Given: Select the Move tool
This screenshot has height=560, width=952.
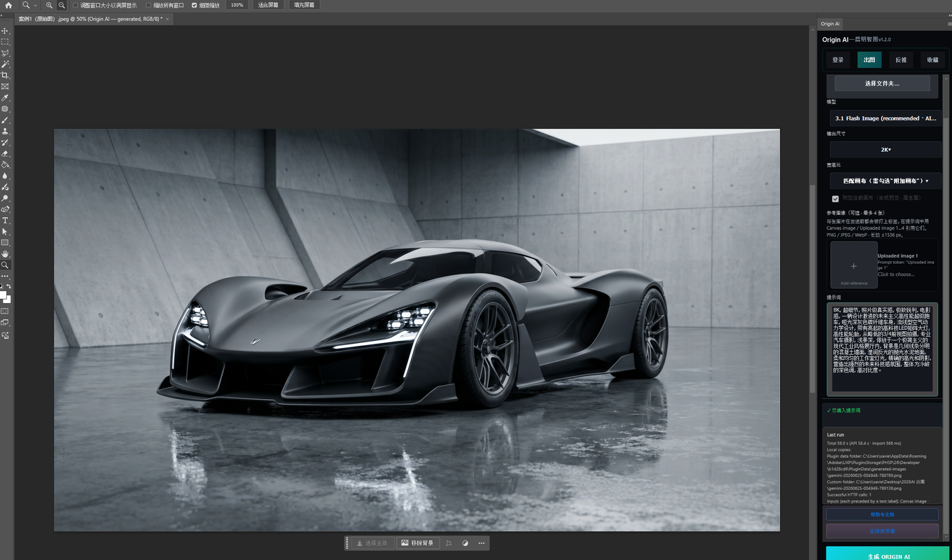Looking at the screenshot, I should pos(5,31).
